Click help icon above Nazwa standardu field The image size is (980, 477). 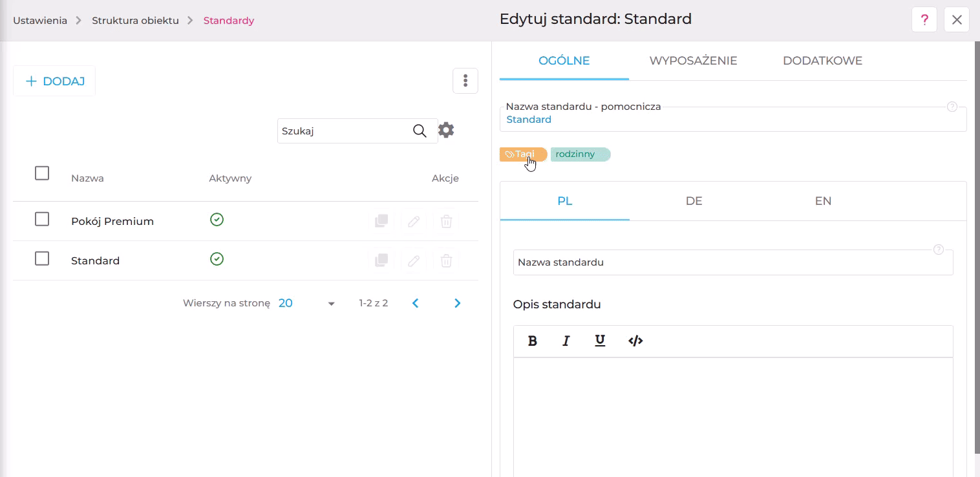pos(939,249)
